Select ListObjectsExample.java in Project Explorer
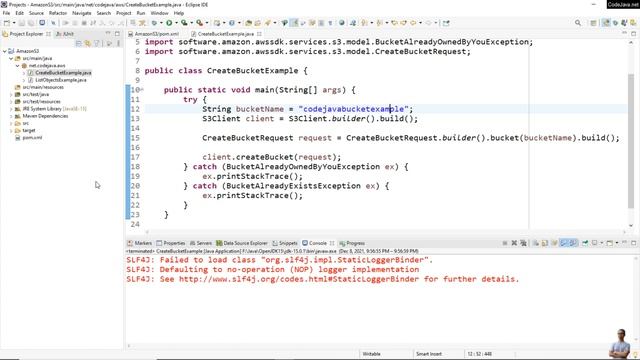The image size is (640, 360). click(57, 80)
